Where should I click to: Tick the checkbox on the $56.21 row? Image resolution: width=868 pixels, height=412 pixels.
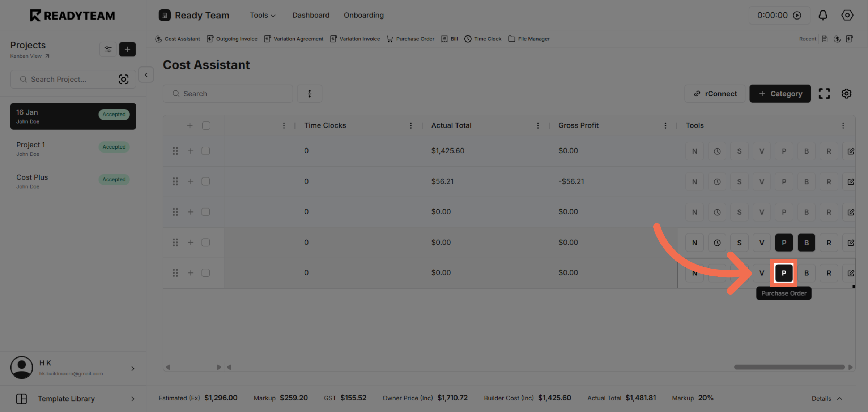[x=206, y=181]
